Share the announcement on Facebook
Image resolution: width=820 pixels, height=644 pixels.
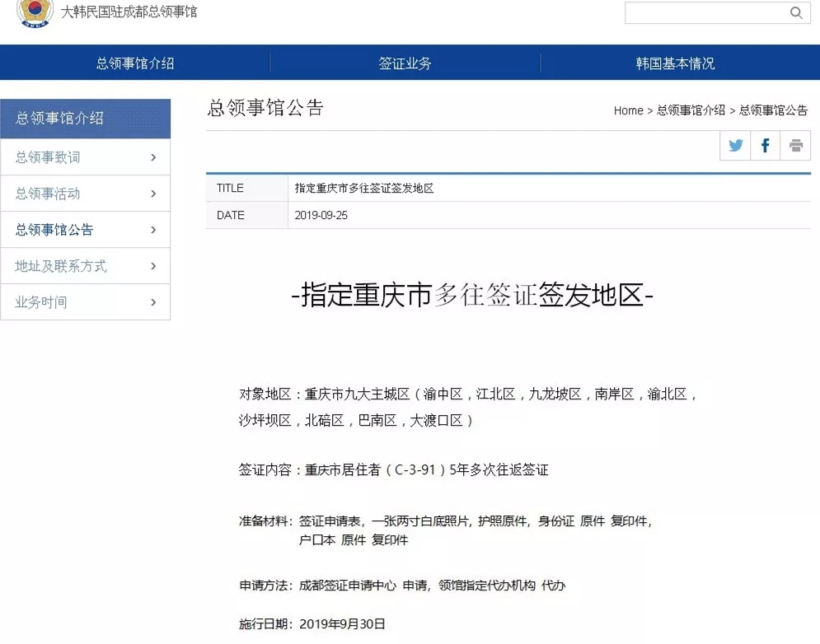point(766,146)
